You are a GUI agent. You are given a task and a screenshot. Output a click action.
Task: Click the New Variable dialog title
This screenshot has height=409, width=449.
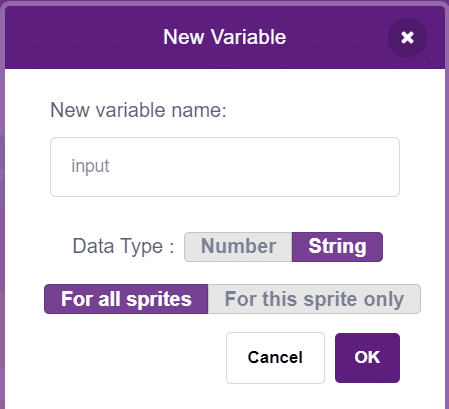pyautogui.click(x=225, y=37)
